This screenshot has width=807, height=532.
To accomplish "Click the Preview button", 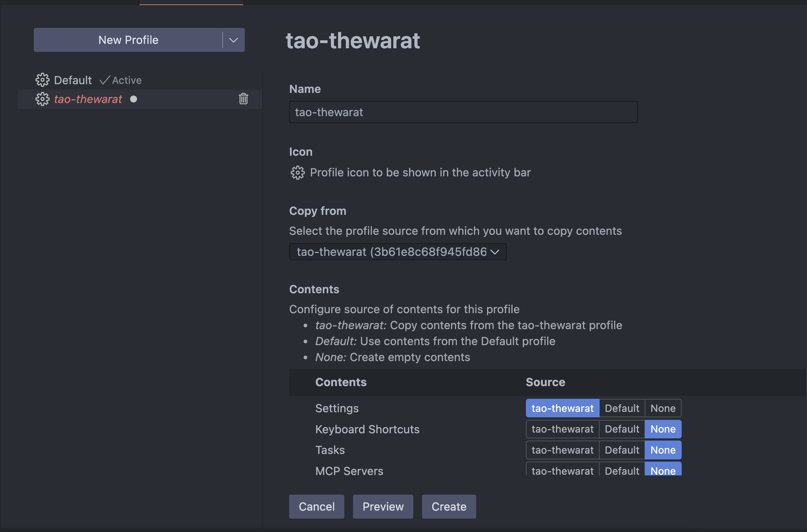I will point(383,507).
